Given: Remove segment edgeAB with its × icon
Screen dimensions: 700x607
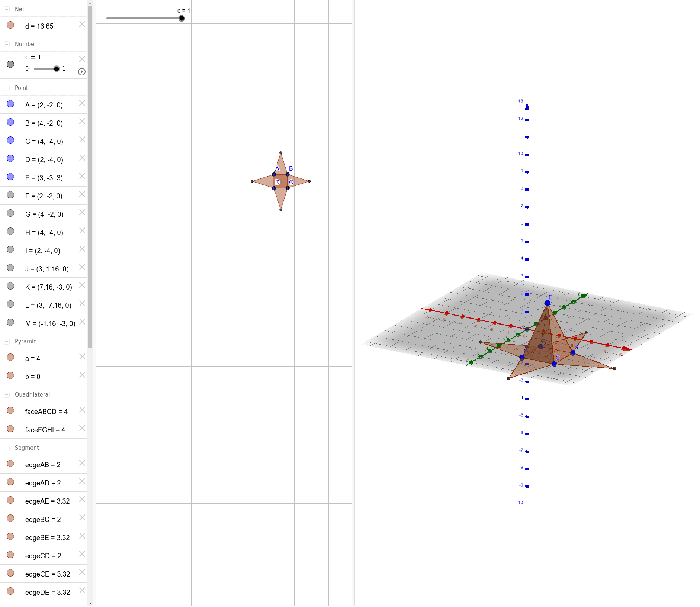Looking at the screenshot, I should tap(82, 463).
